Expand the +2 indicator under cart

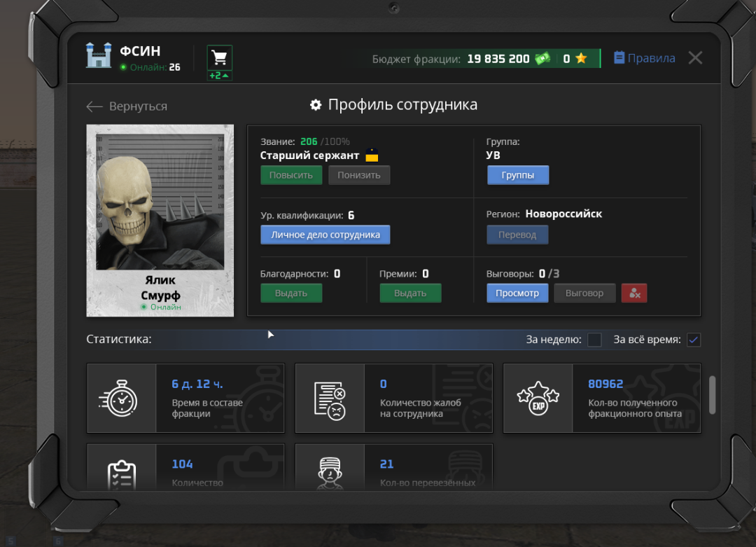(219, 76)
